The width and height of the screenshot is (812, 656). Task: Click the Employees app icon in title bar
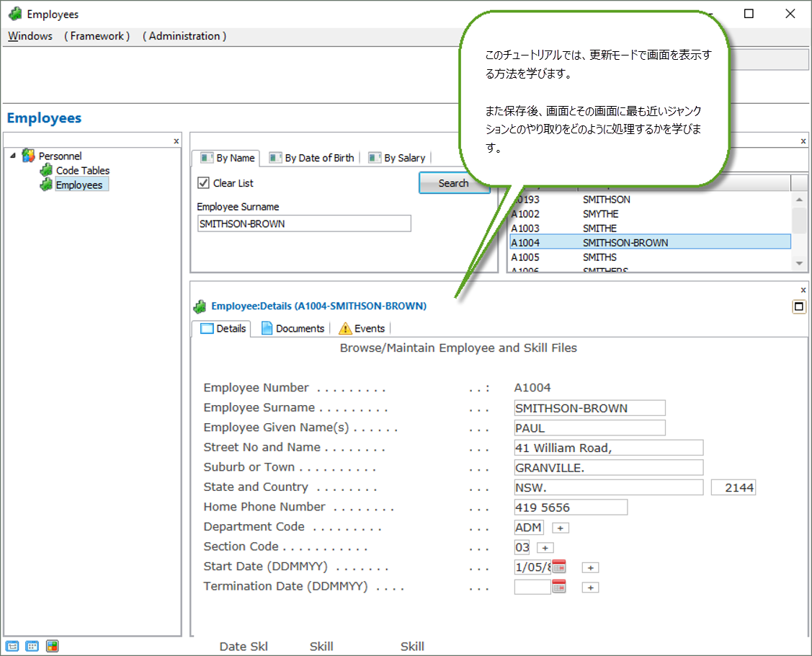pos(15,14)
